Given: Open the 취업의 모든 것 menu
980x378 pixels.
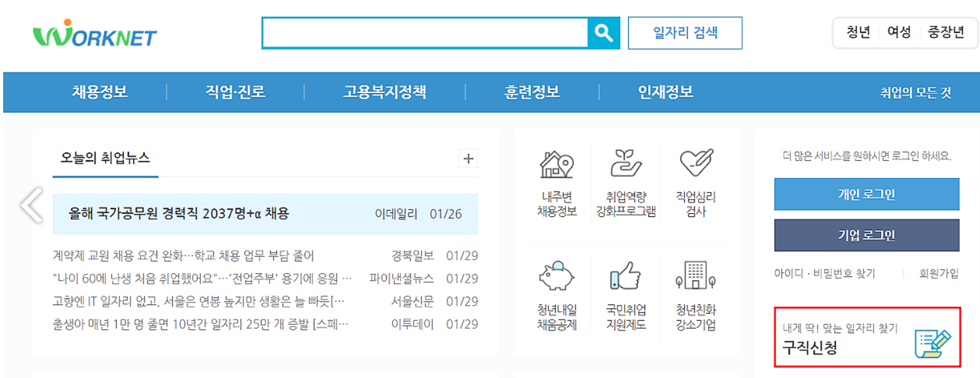Looking at the screenshot, I should pos(916,93).
